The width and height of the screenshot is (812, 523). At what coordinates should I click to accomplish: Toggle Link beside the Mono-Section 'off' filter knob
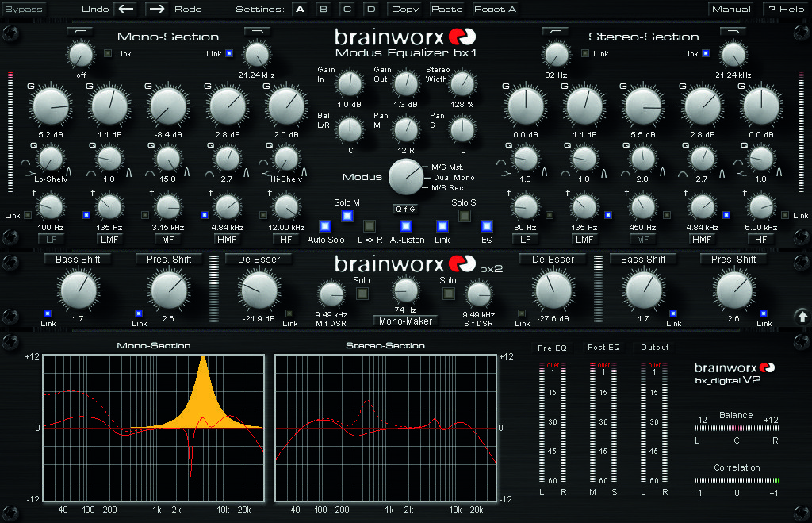click(x=108, y=53)
